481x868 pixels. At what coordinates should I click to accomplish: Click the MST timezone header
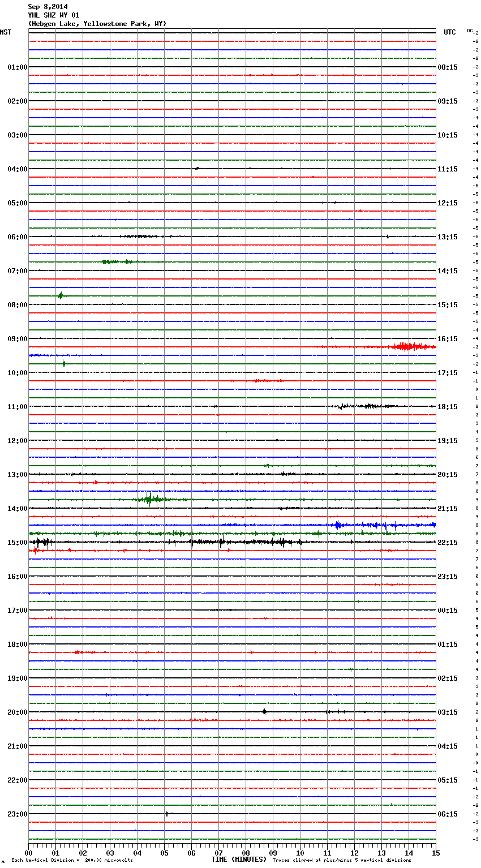[6, 32]
